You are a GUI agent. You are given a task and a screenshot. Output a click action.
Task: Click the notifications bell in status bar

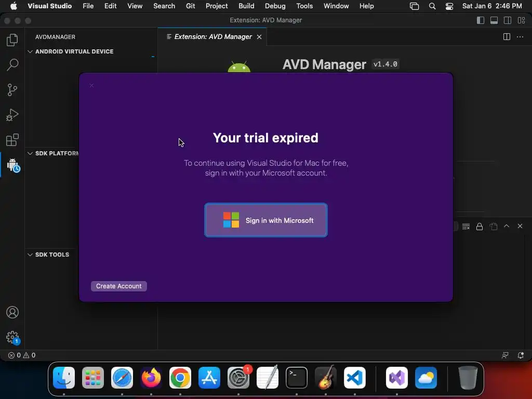[x=521, y=355]
